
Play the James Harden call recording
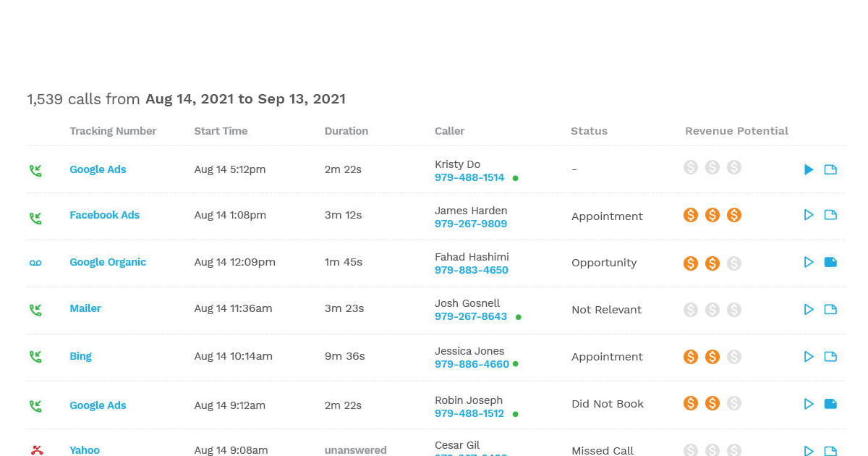pyautogui.click(x=809, y=215)
